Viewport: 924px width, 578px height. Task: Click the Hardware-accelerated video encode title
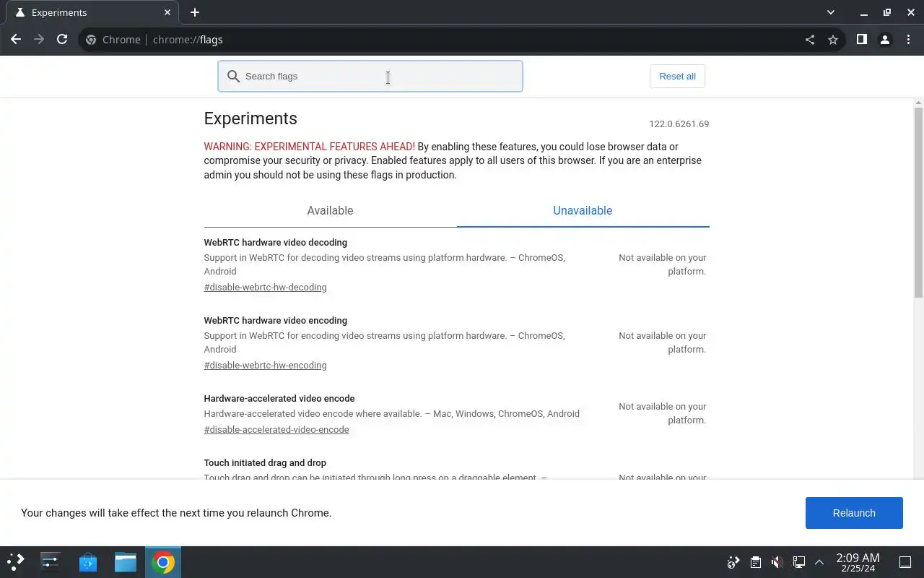[x=279, y=399]
